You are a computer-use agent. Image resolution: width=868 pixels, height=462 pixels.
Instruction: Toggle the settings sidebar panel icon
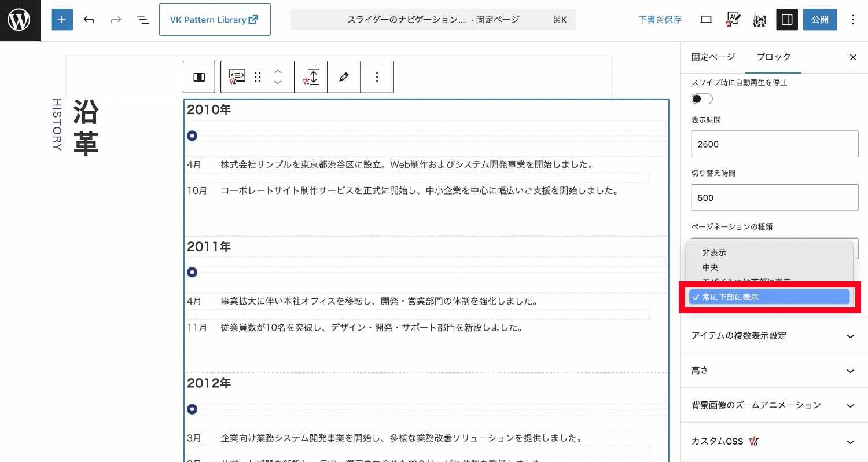787,20
